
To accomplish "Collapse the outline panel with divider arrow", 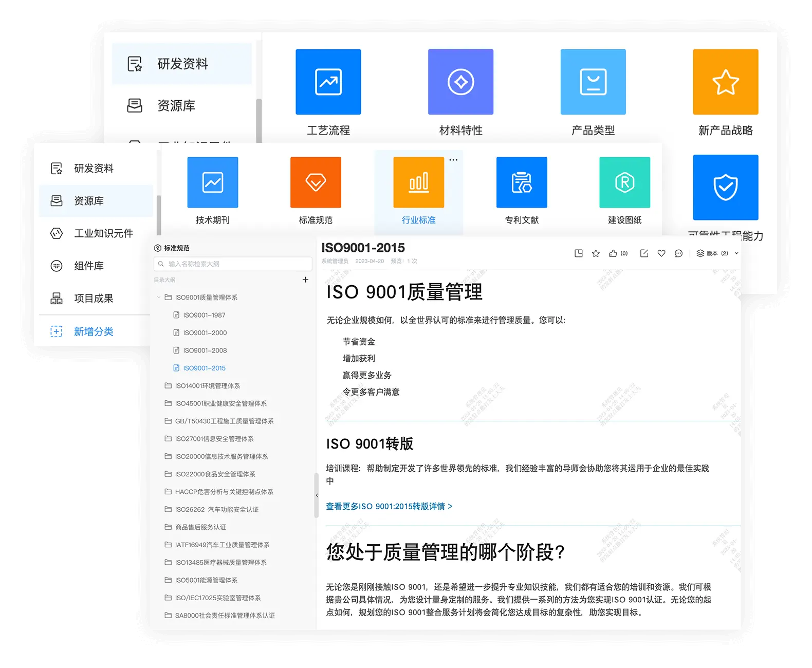I will pyautogui.click(x=317, y=495).
